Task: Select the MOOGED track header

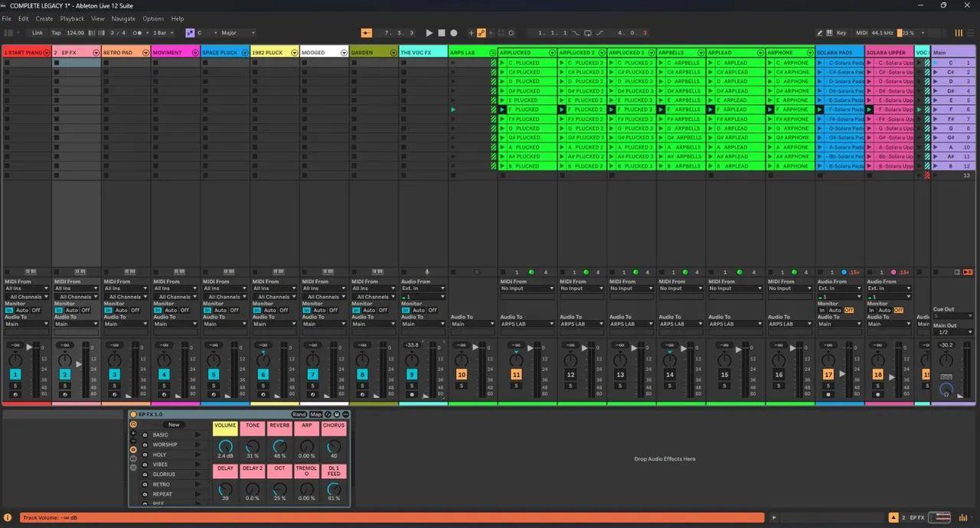Action: click(325, 53)
